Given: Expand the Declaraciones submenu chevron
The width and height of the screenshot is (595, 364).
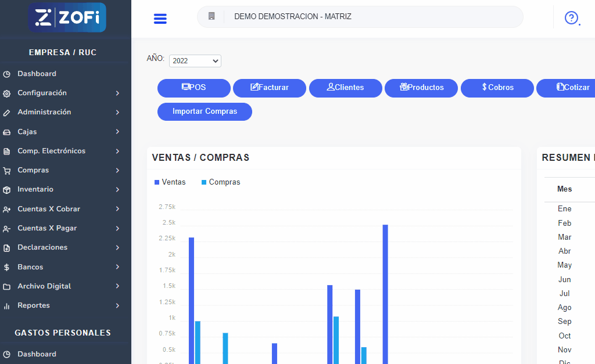Looking at the screenshot, I should (x=117, y=247).
